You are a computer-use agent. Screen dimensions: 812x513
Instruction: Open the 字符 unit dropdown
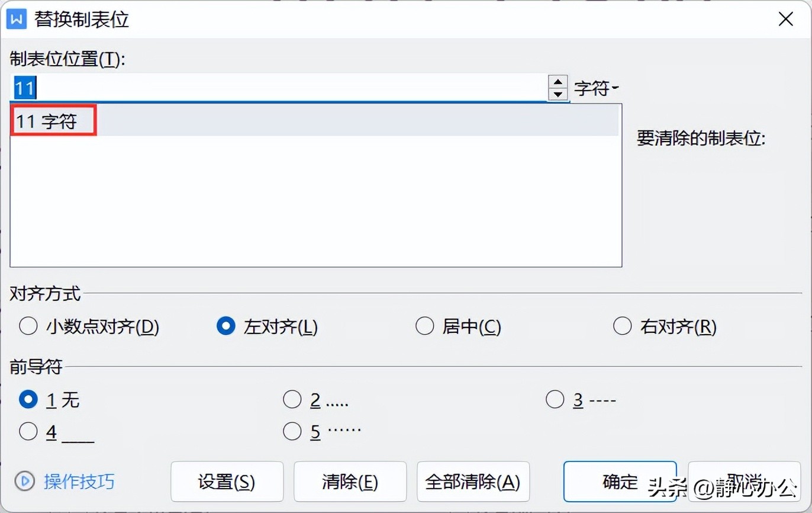click(x=596, y=89)
